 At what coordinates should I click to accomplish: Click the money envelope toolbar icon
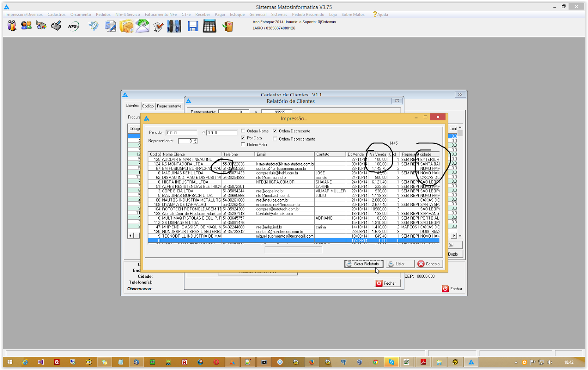[x=143, y=26]
